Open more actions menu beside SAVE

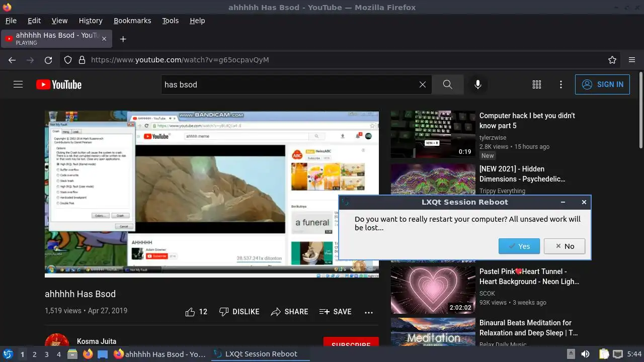tap(369, 312)
